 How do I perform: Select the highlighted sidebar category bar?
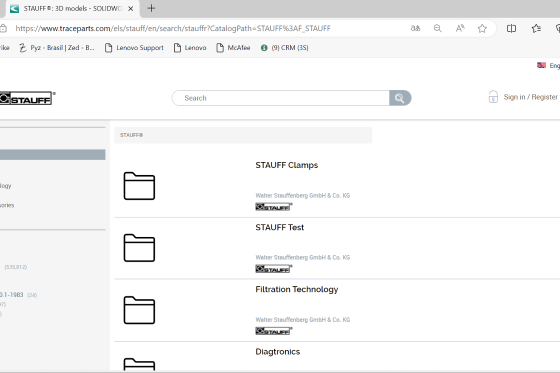[x=52, y=154]
